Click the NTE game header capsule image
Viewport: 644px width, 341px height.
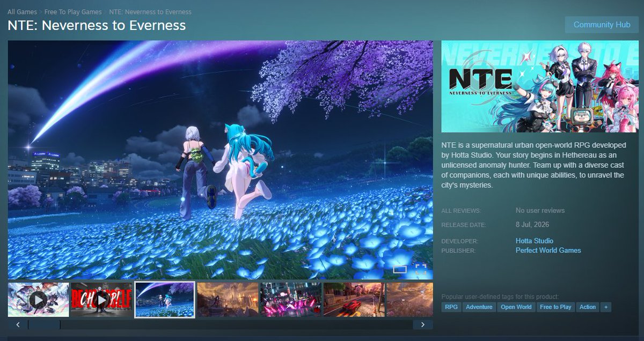click(540, 86)
